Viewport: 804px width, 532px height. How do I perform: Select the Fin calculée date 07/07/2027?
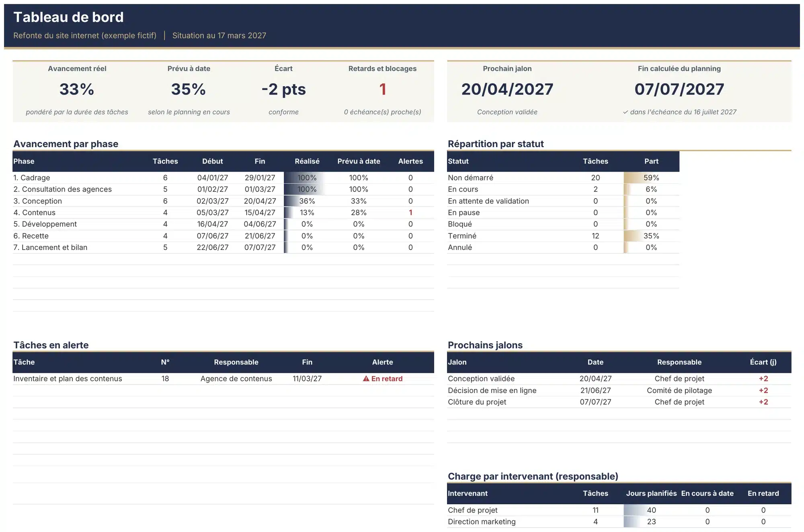pos(679,89)
